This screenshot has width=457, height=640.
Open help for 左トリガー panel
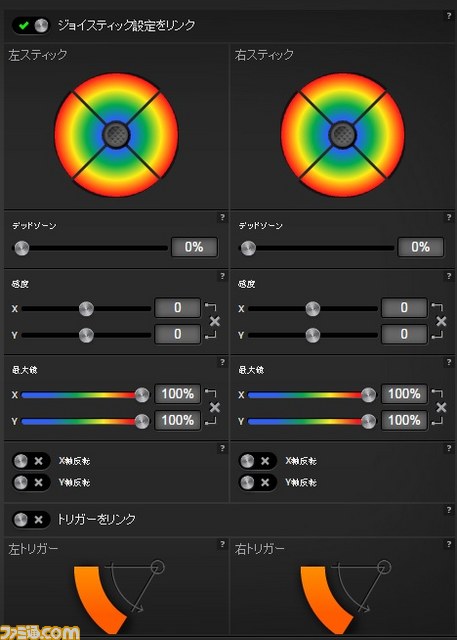click(x=222, y=544)
